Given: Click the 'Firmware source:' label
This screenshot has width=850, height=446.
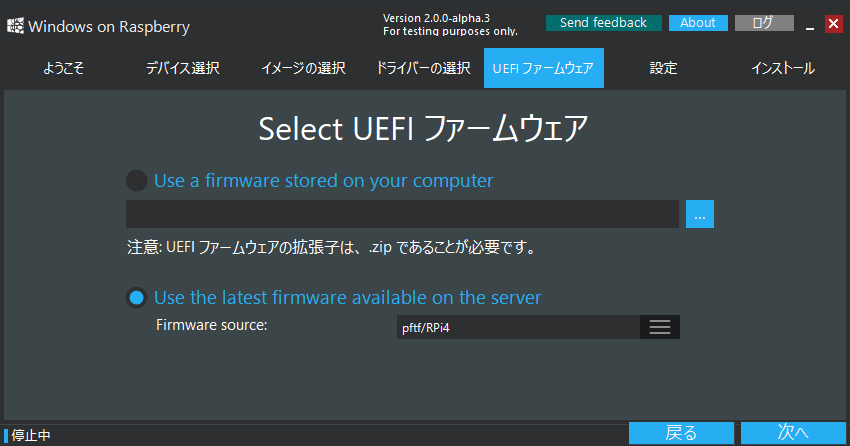Looking at the screenshot, I should point(211,325).
